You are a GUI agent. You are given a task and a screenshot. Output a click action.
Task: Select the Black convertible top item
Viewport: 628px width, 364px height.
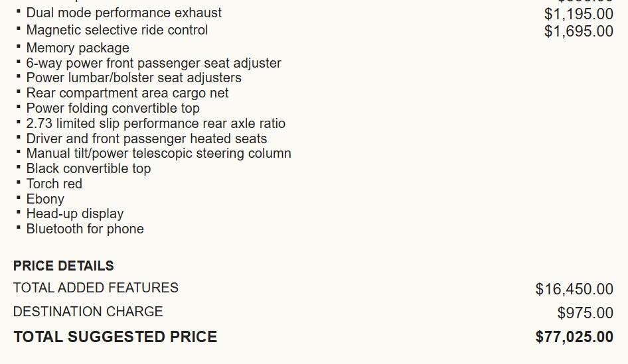[x=88, y=168]
